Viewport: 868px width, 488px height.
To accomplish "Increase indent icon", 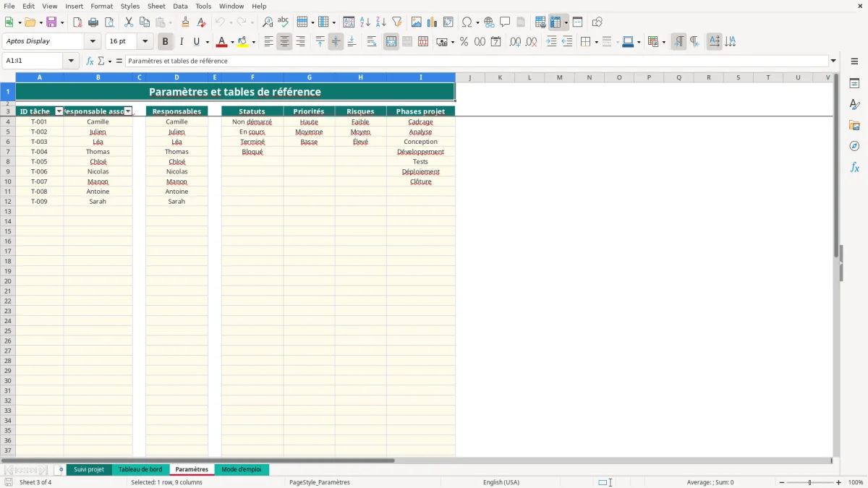I will tap(551, 42).
